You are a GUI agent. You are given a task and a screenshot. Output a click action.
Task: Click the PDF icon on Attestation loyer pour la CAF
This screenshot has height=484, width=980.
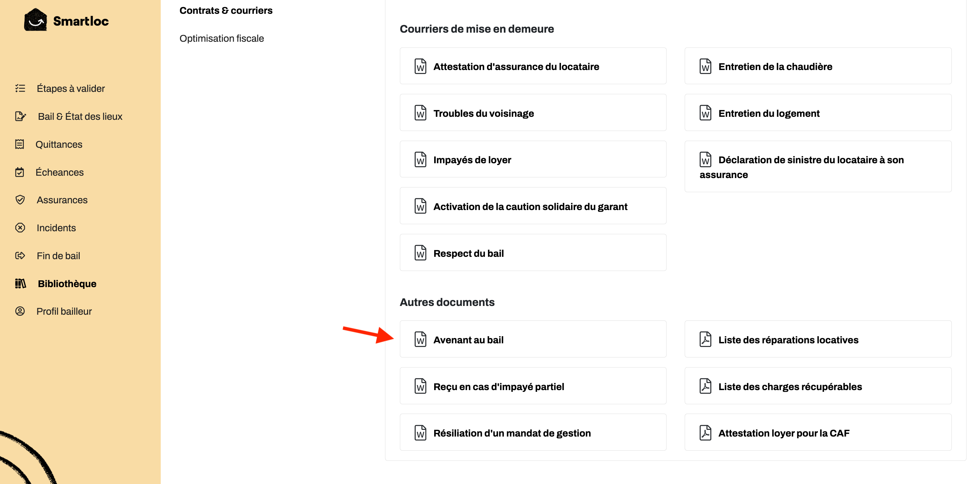(705, 433)
